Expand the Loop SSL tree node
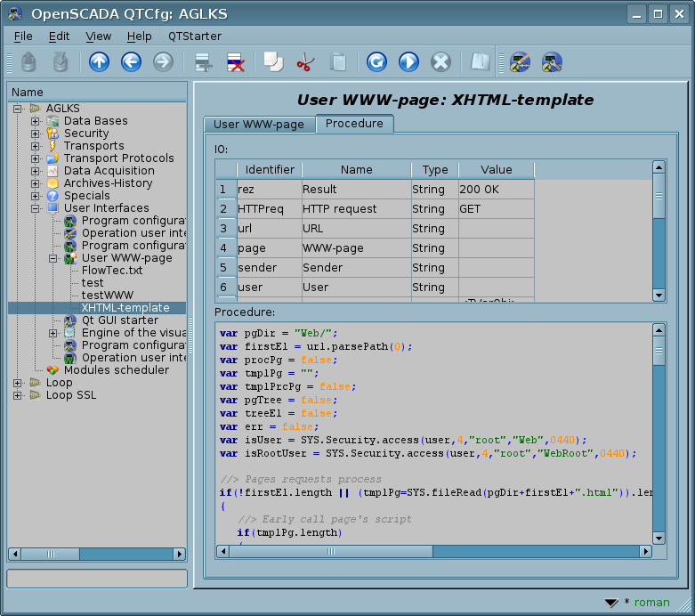The width and height of the screenshot is (695, 616). click(x=18, y=395)
